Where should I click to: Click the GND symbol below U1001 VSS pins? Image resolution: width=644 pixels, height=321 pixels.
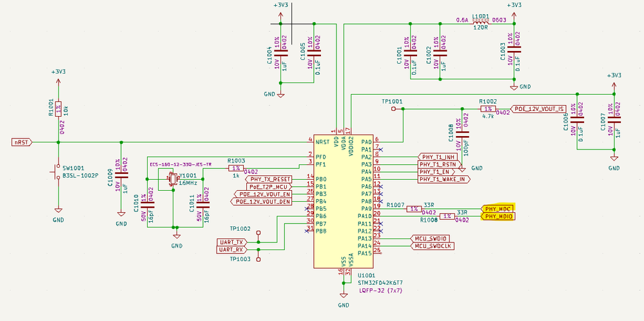coord(344,295)
